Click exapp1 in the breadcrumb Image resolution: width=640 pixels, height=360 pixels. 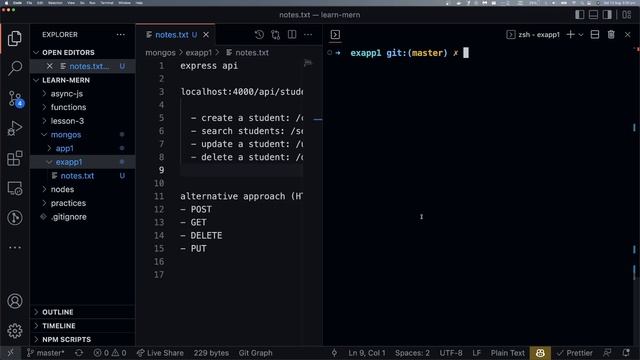click(x=198, y=53)
